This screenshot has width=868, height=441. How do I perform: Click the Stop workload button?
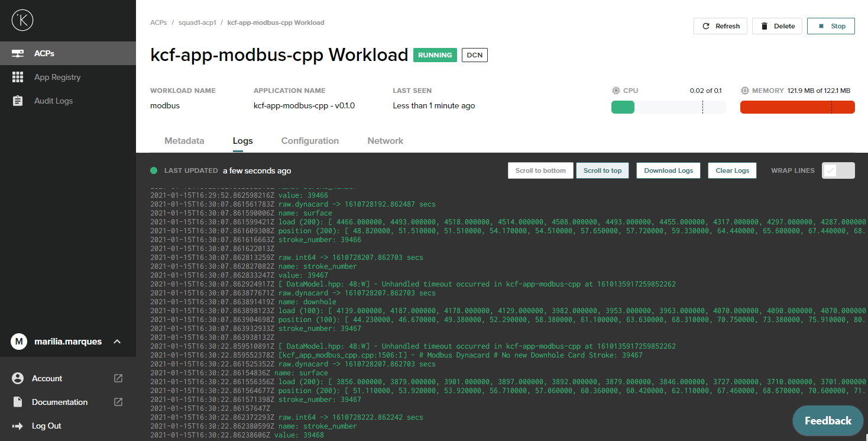(831, 26)
